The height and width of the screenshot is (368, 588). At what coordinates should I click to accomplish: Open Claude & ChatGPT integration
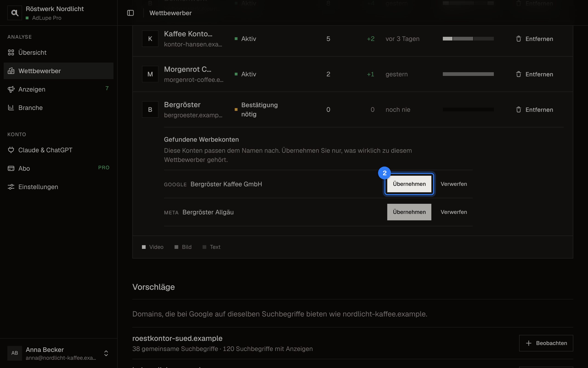tap(59, 150)
